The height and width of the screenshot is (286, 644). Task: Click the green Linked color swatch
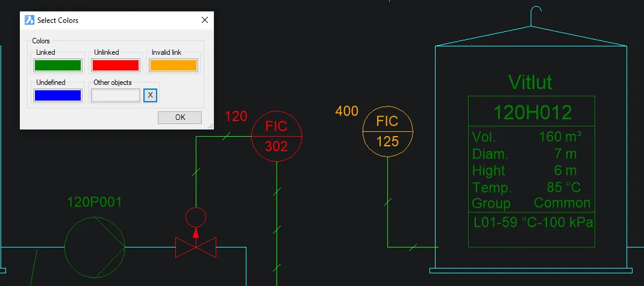point(57,65)
